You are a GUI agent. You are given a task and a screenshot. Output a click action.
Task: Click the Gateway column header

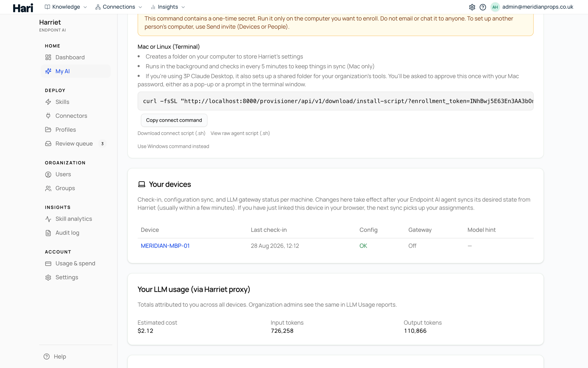(420, 230)
